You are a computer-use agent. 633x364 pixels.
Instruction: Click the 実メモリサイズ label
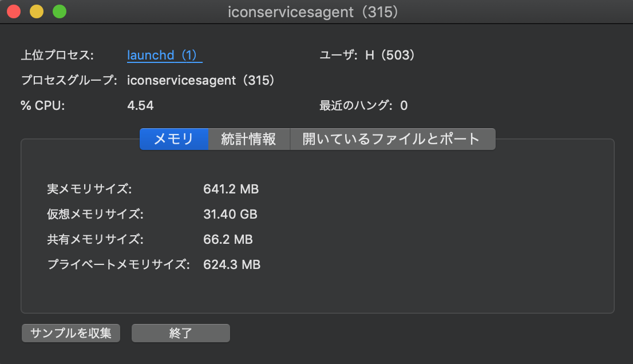click(89, 189)
